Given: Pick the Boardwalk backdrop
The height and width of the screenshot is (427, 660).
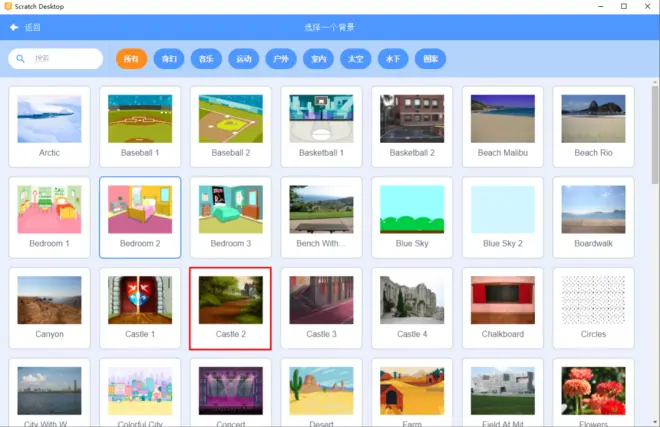Looking at the screenshot, I should 593,217.
